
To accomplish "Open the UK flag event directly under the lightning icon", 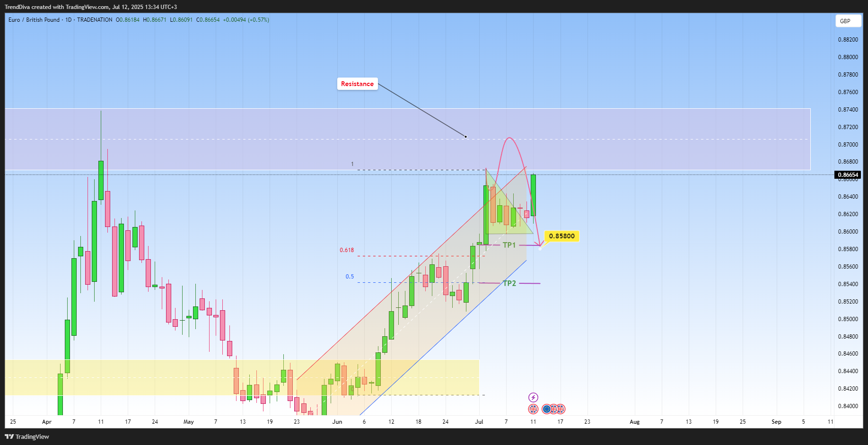I will (533, 409).
